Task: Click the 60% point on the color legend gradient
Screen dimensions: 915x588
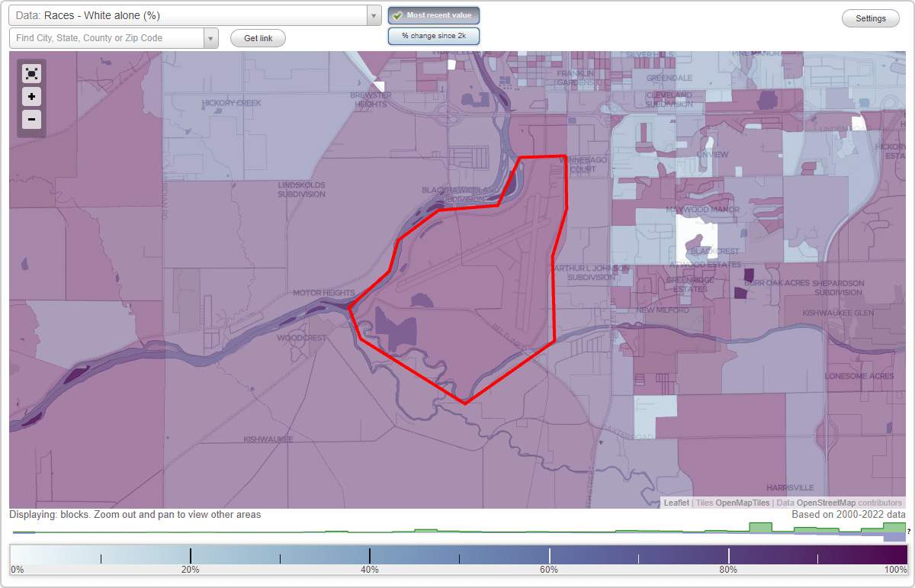Action: [x=549, y=556]
